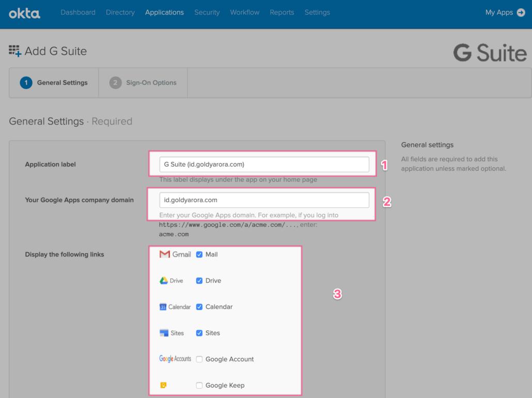Open the Reports menu

coord(282,12)
